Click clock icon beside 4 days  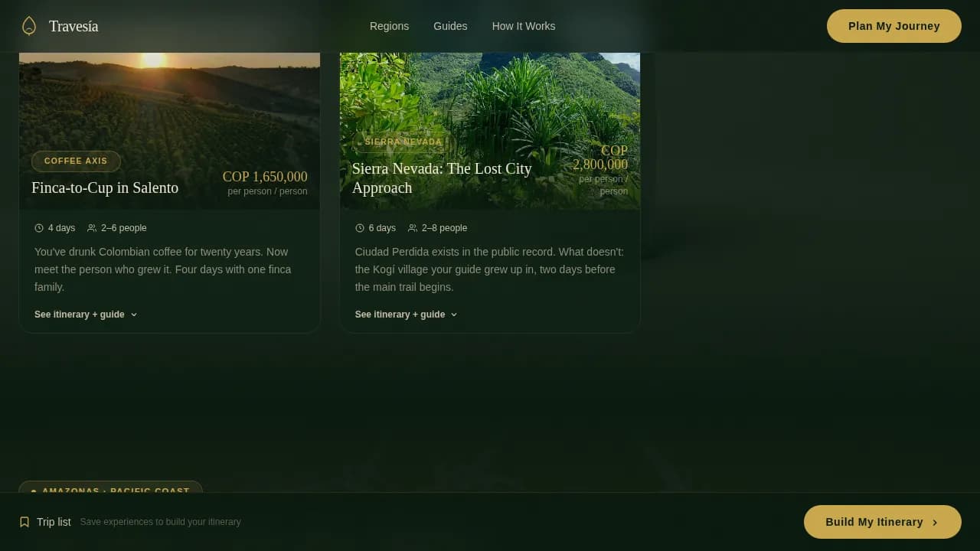39,228
